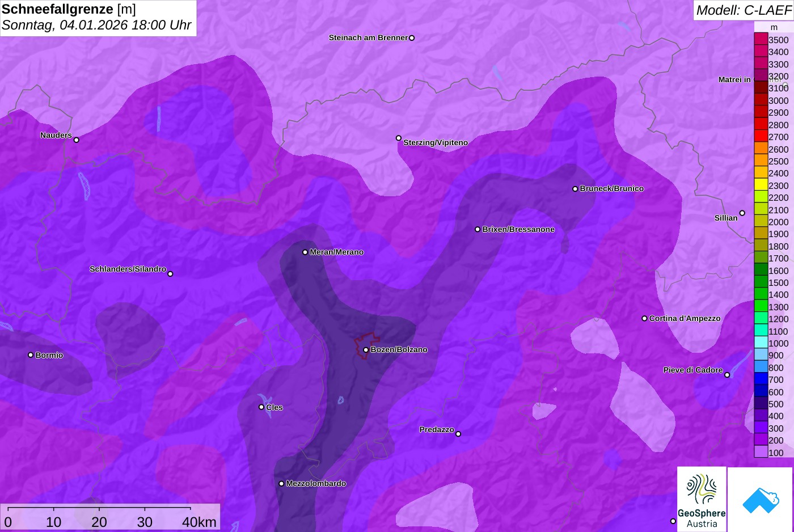This screenshot has width=794, height=532.
Task: Select the Cortina d'Ampezzo marker dot
Action: coord(644,319)
